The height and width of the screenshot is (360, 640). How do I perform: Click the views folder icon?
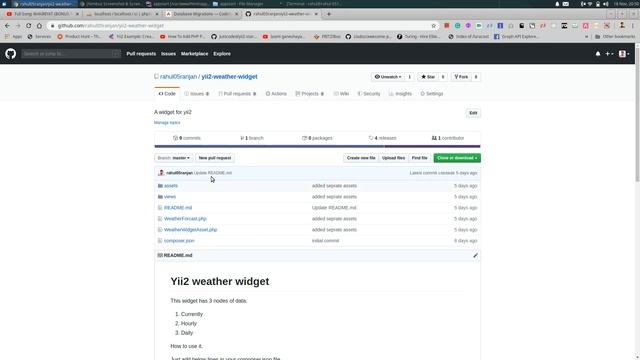(x=160, y=197)
